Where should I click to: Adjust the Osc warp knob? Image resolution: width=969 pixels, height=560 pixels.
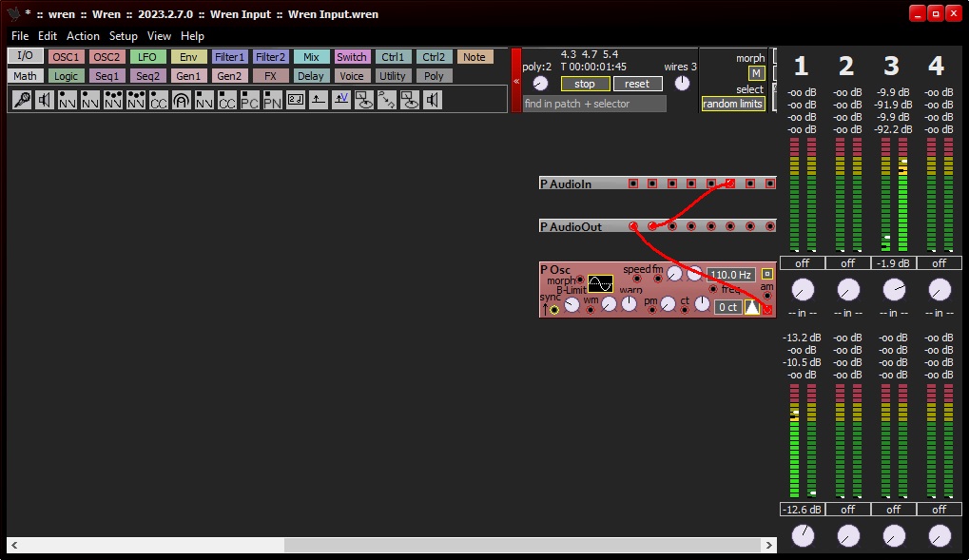[x=630, y=303]
